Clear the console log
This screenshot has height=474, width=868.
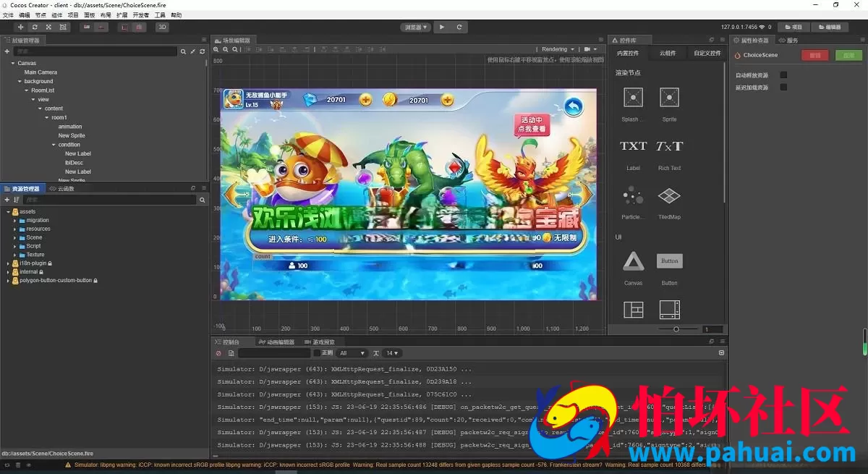click(x=218, y=353)
